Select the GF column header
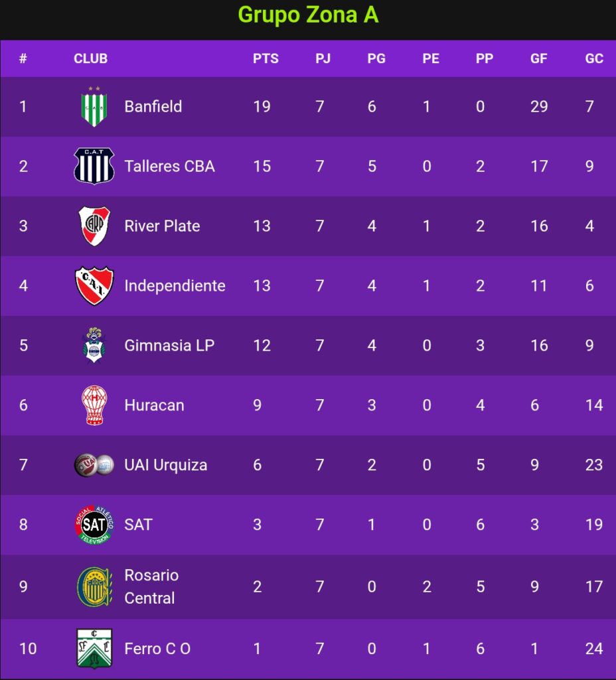 pyautogui.click(x=539, y=58)
